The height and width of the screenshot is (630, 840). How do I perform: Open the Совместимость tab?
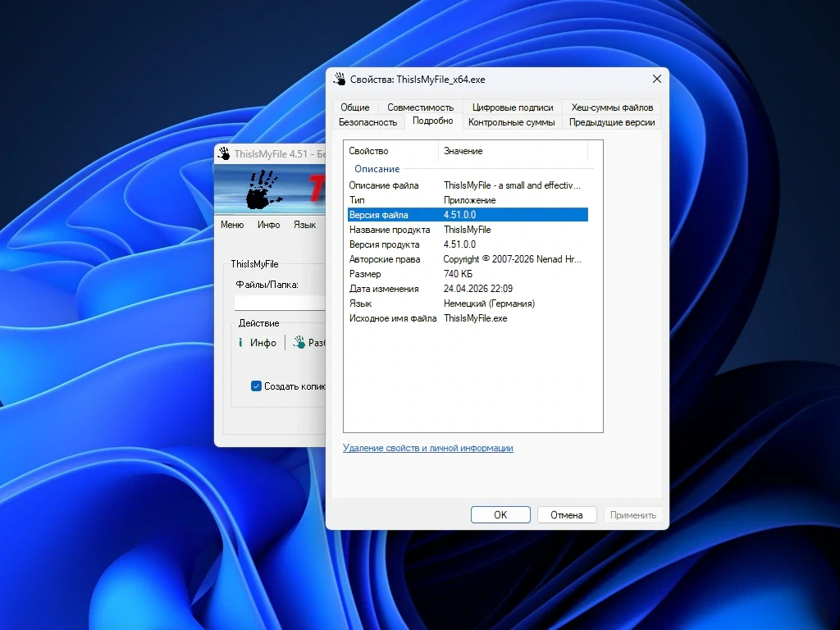421,107
